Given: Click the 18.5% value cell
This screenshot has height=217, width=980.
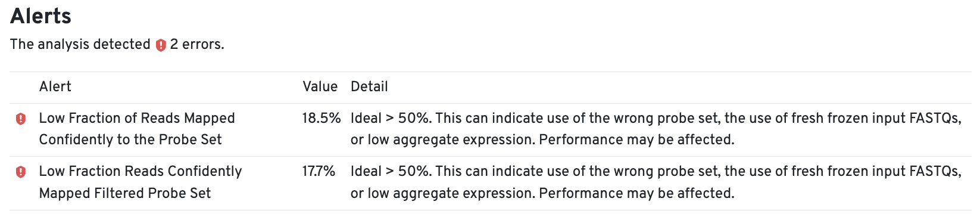Looking at the screenshot, I should tap(322, 118).
